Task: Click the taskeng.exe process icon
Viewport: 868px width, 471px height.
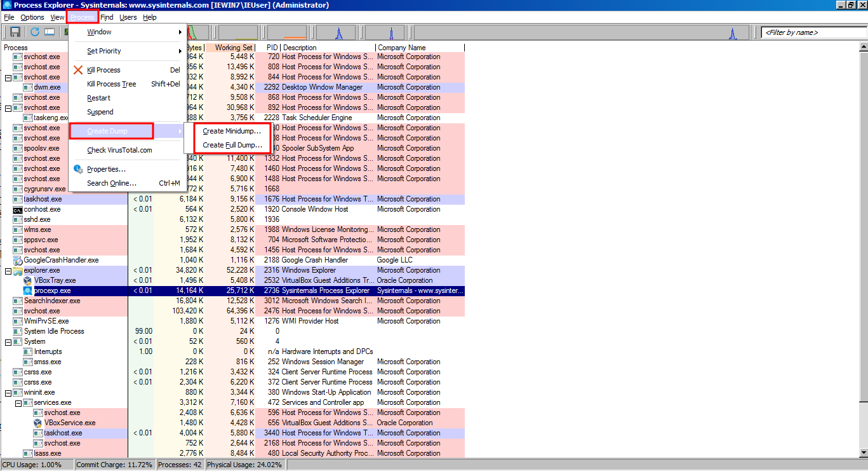Action: 28,118
